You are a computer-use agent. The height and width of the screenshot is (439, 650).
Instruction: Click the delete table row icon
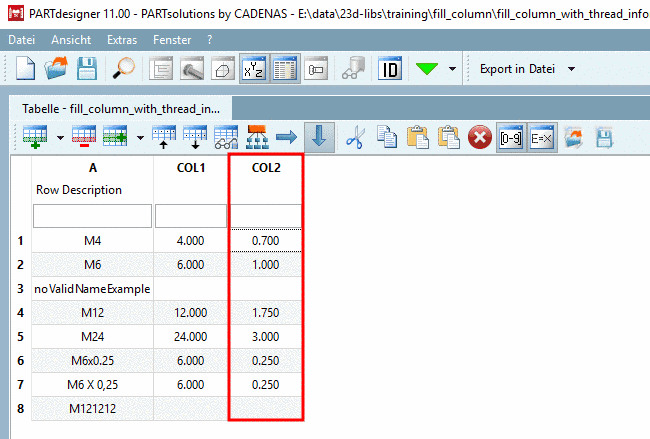pyautogui.click(x=84, y=137)
